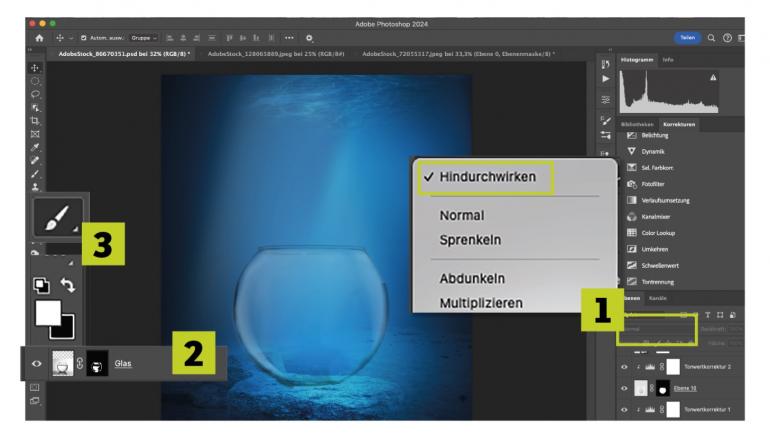Toggle the Autom. ausw. checkbox
This screenshot has width=770, height=438.
pos(83,38)
